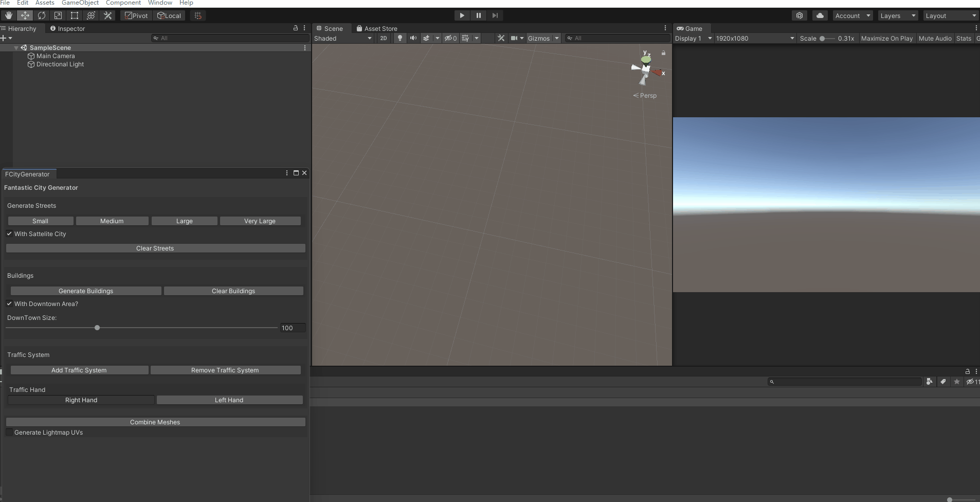The image size is (980, 502).
Task: Open custom editor tools icon
Action: (x=108, y=15)
